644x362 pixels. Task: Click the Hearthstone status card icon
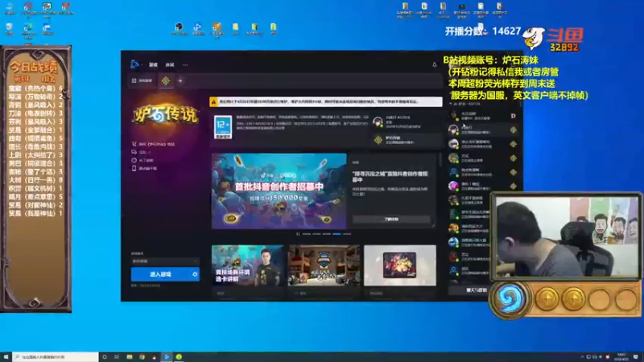[378, 140]
